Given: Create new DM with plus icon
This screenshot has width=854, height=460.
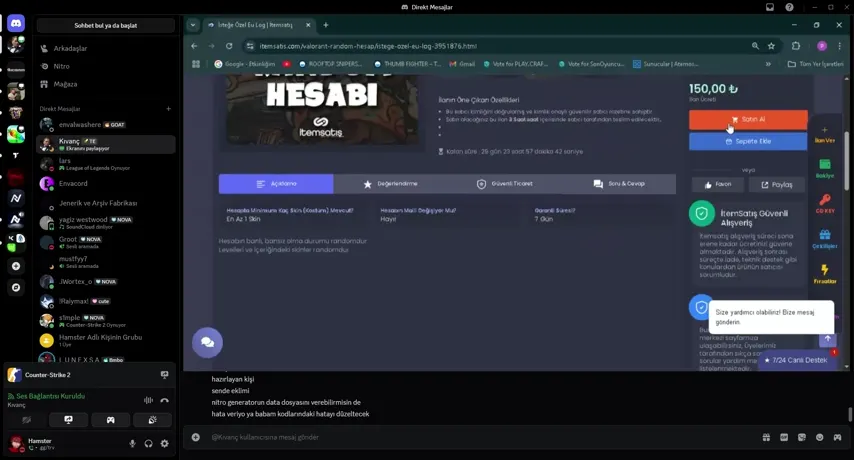Looking at the screenshot, I should [x=168, y=109].
